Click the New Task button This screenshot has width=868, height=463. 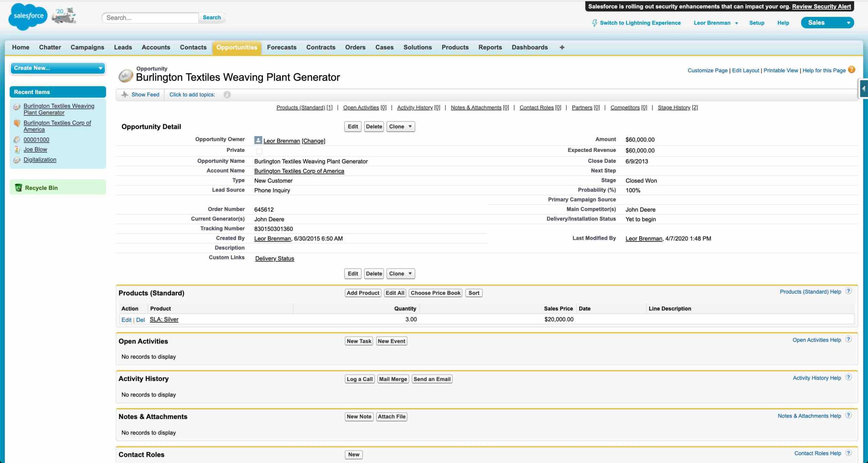359,341
